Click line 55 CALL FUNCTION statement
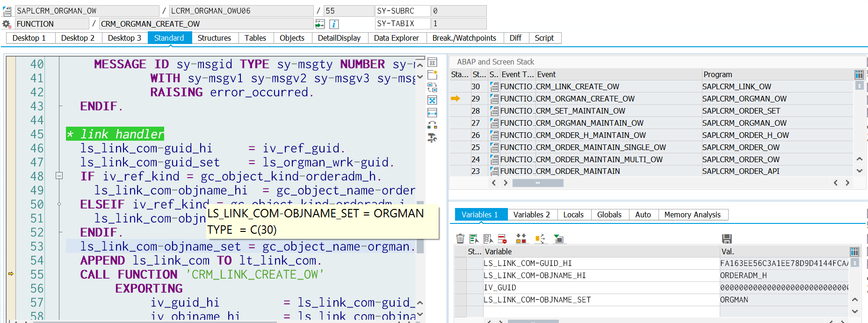 click(202, 274)
